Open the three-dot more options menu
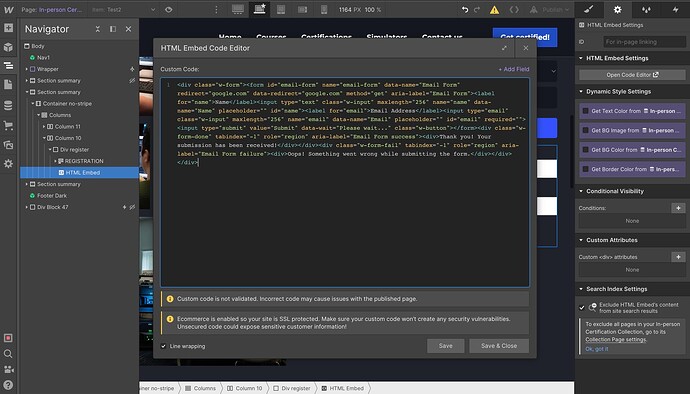 click(216, 9)
